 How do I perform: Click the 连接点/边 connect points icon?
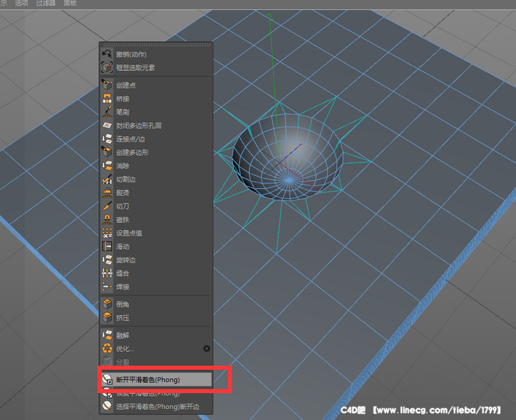107,139
